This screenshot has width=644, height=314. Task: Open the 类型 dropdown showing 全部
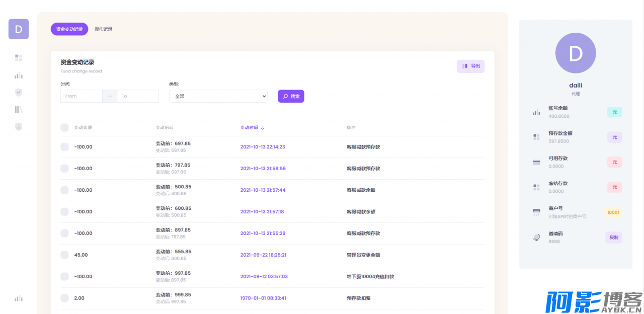coord(218,96)
